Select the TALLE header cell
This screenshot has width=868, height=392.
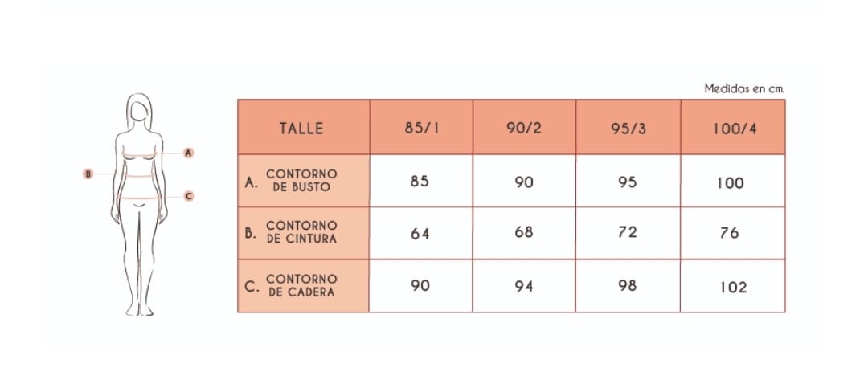(303, 127)
